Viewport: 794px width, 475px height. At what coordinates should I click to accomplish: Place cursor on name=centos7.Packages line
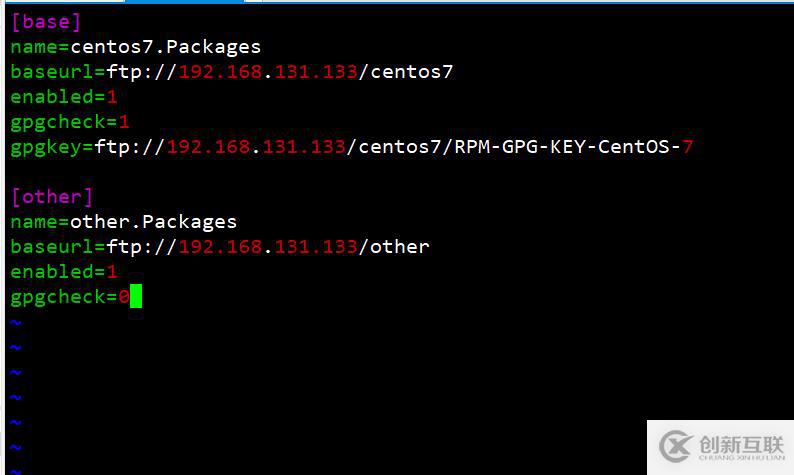coord(136,47)
